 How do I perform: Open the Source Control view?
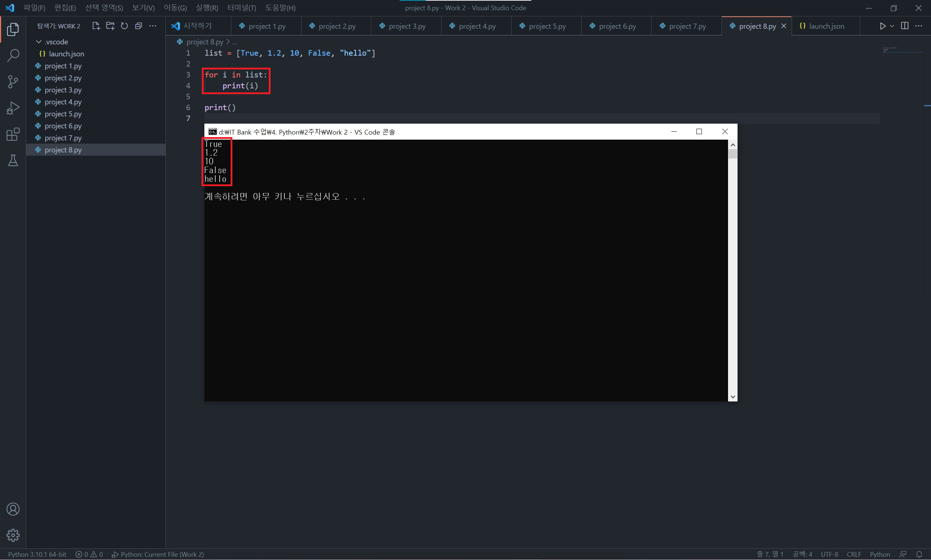pyautogui.click(x=13, y=81)
